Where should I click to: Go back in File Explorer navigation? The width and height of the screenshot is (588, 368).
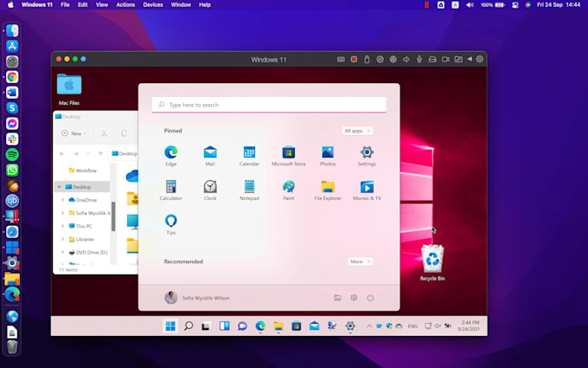tap(62, 153)
